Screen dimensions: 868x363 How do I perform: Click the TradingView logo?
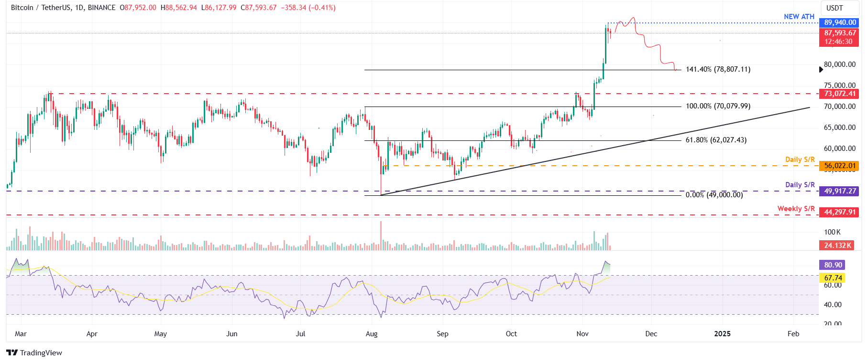pos(34,353)
